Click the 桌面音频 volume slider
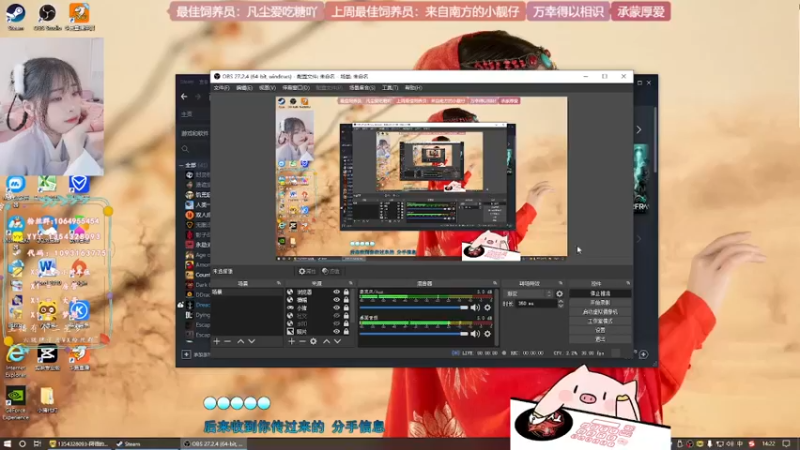This screenshot has width=800, height=450. coord(413,334)
